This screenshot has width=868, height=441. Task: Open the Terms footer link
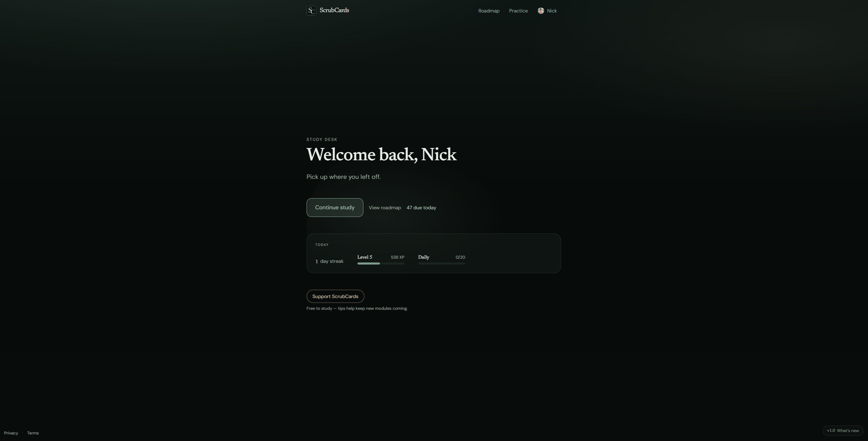pos(33,433)
